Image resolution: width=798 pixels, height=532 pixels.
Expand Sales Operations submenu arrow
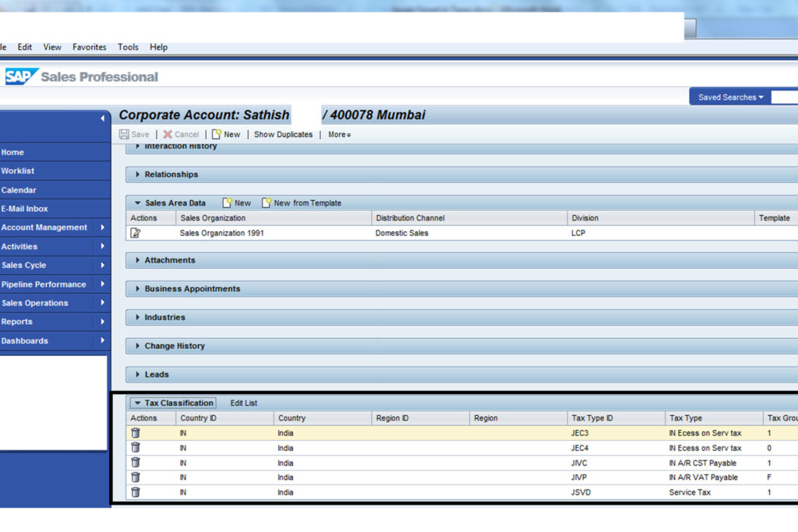102,303
